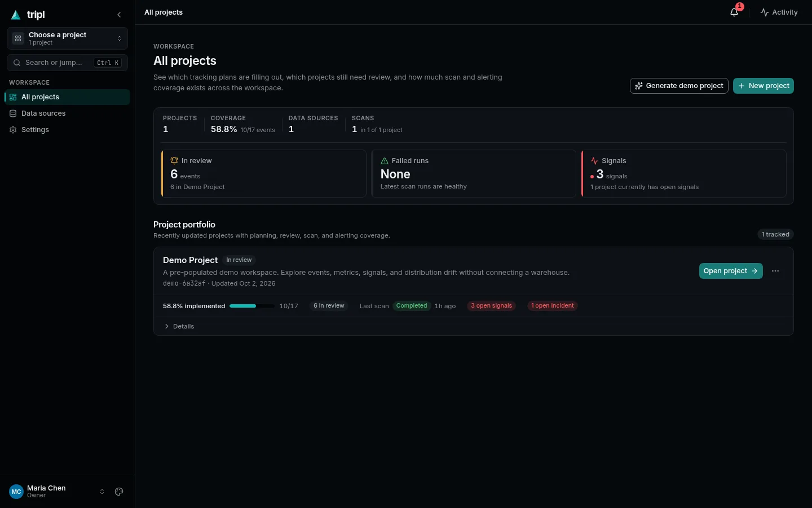812x508 pixels.
Task: Open Data sources in sidebar
Action: [68, 113]
